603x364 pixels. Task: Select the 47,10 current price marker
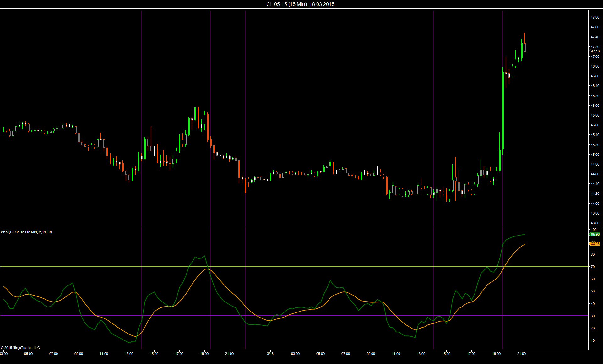click(x=595, y=51)
